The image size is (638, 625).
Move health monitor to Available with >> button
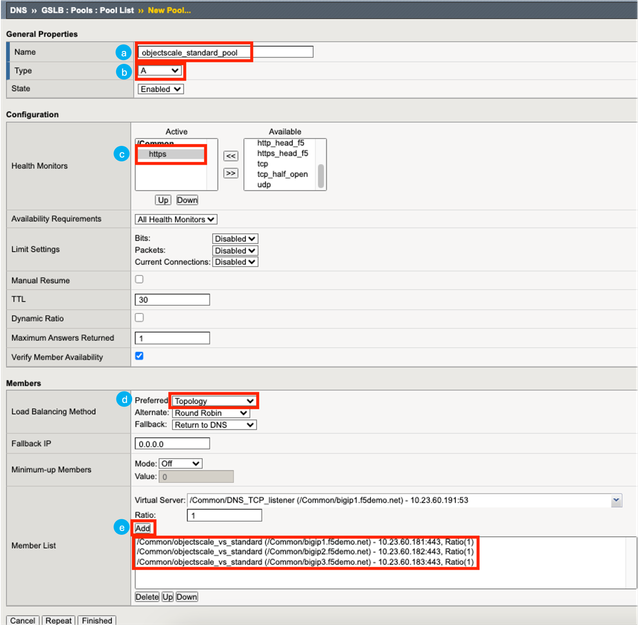pos(230,173)
